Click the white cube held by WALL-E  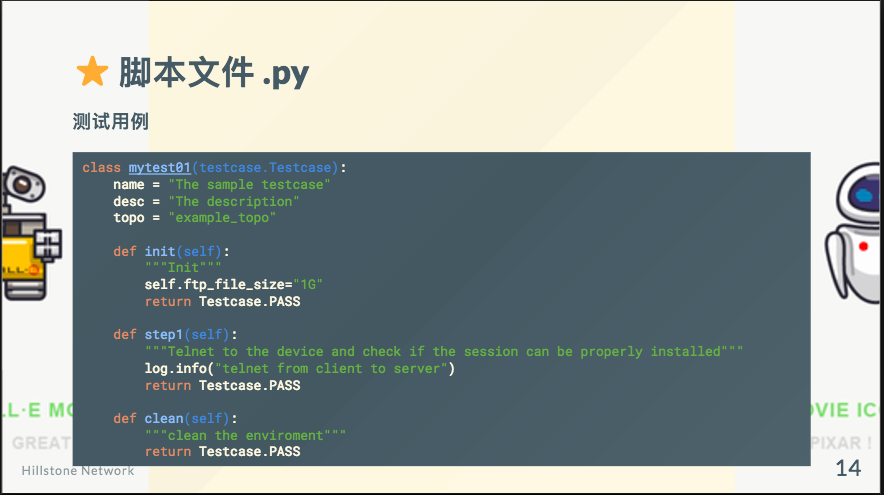point(48,245)
